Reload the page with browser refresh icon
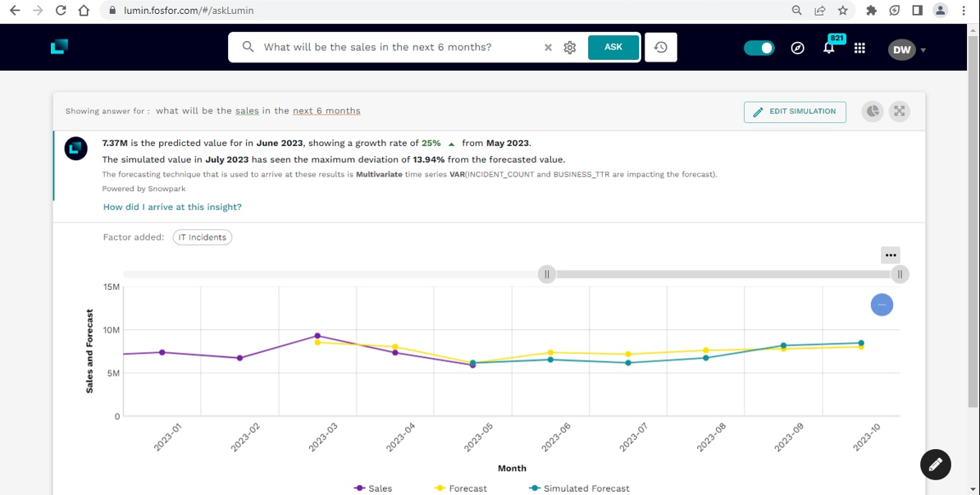980x495 pixels. point(61,11)
